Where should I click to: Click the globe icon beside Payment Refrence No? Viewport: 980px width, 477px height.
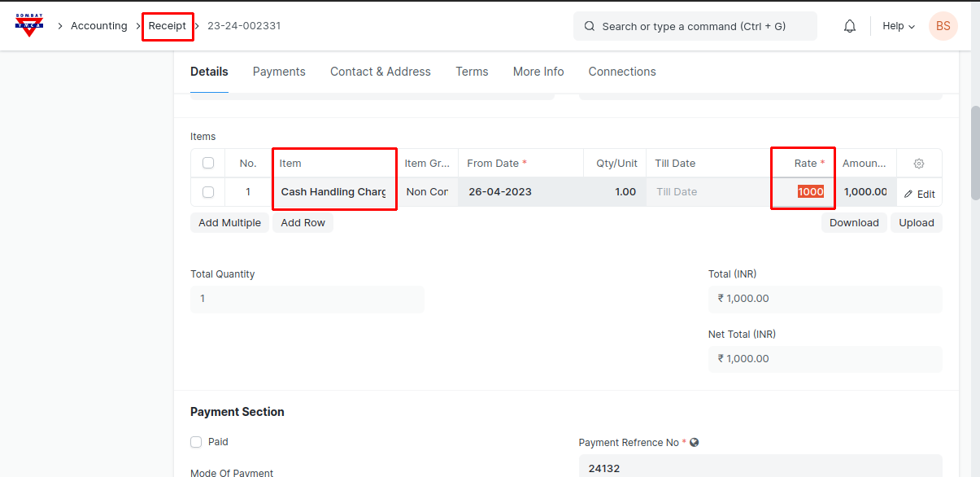pos(695,443)
